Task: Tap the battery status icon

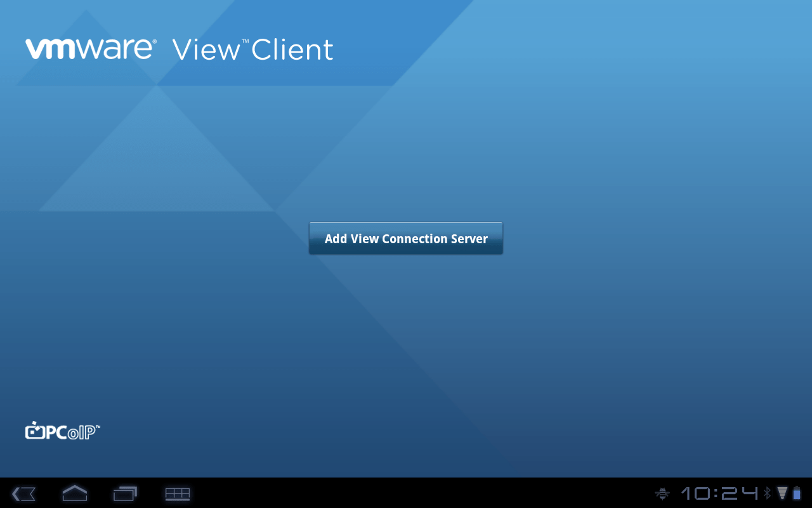Action: click(x=797, y=493)
